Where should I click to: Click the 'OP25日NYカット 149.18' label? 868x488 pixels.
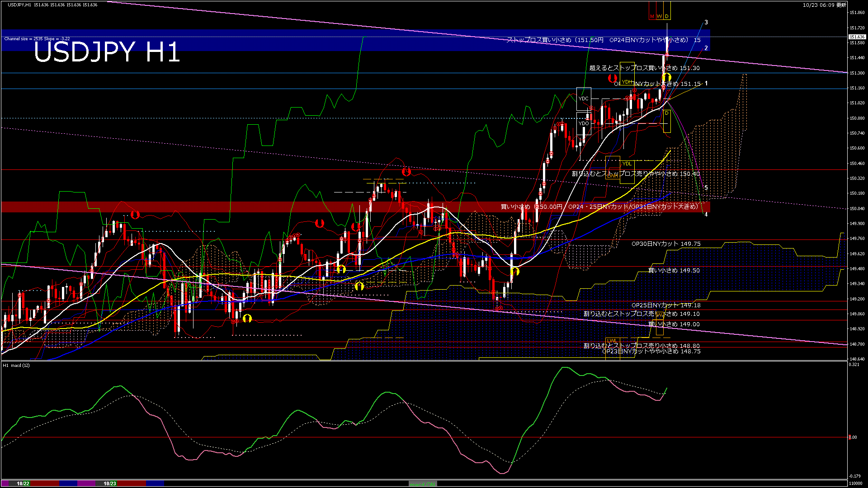[x=666, y=305]
